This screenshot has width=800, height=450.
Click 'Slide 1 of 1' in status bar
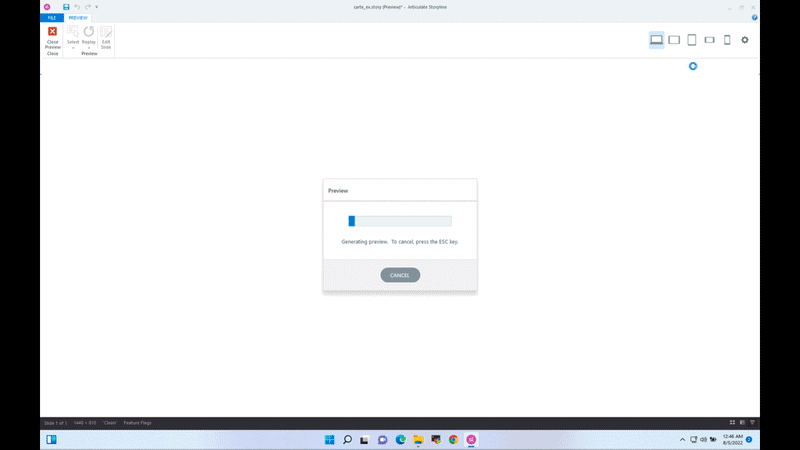coord(55,423)
